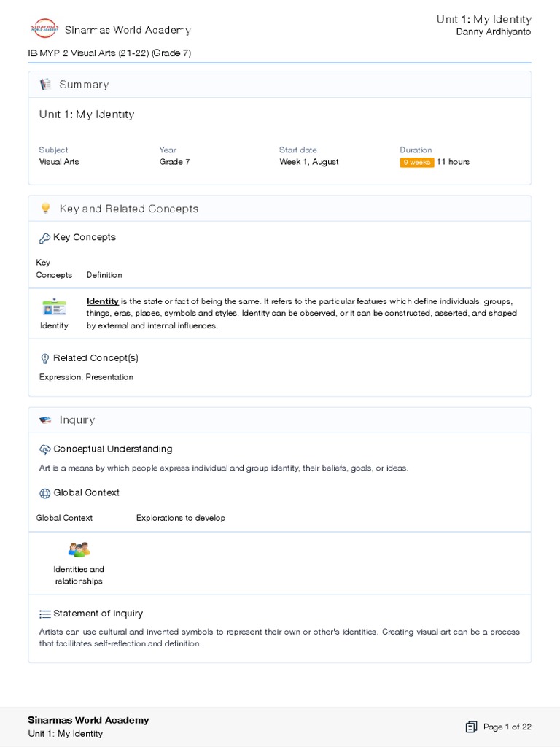Screen dimensions: 560x747
Task: Select the Summary section header
Action: (x=84, y=85)
